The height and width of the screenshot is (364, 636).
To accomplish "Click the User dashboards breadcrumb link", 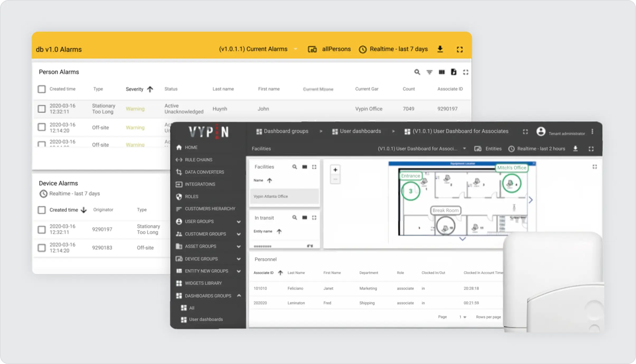I will (x=360, y=131).
